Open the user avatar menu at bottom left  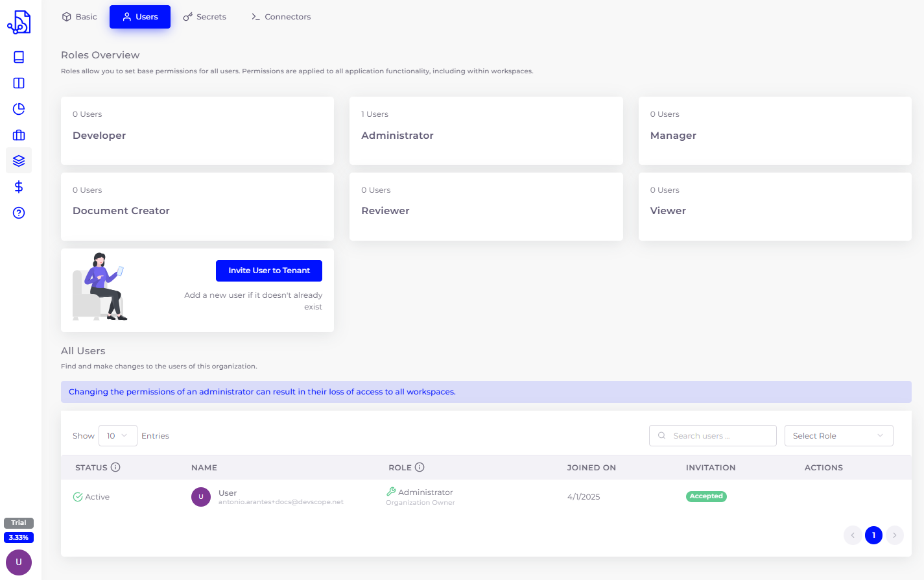click(x=19, y=562)
